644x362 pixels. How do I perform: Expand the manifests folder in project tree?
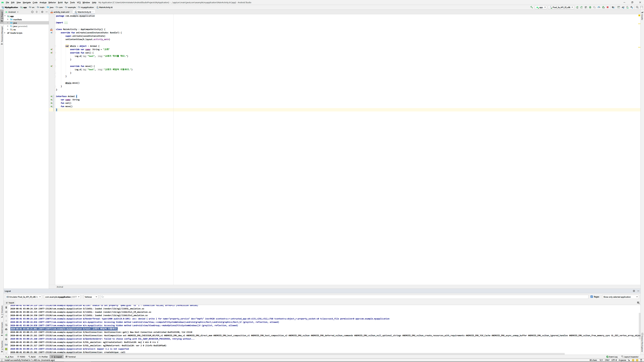(x=8, y=19)
